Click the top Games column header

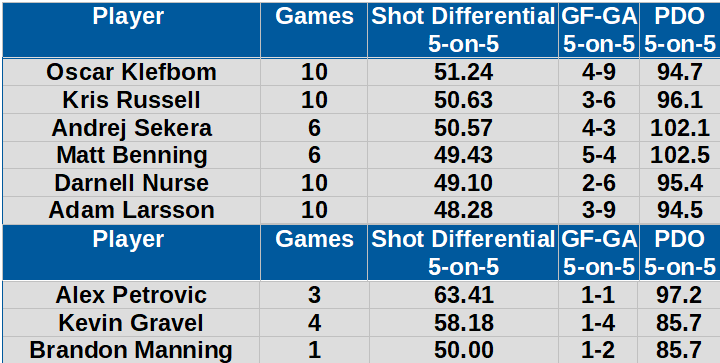point(314,30)
